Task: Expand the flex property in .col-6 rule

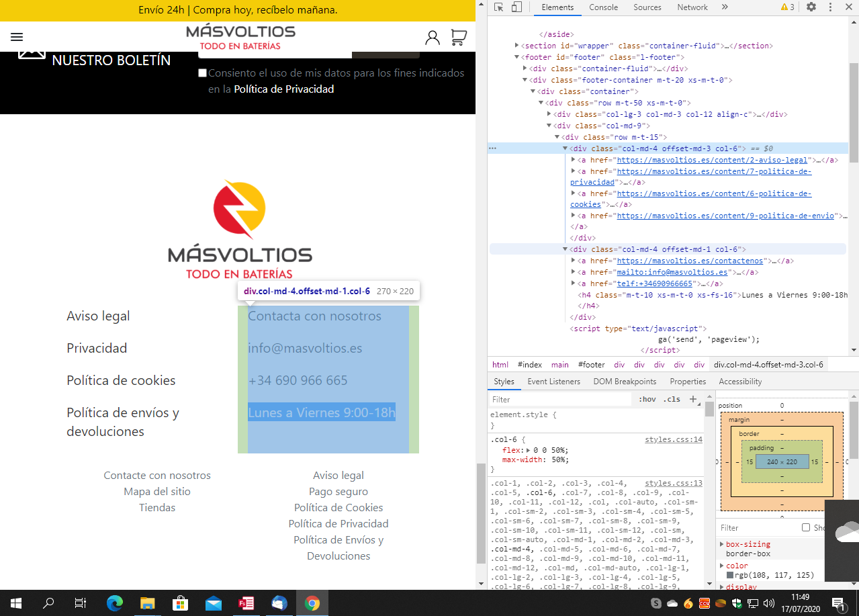Action: pyautogui.click(x=529, y=450)
